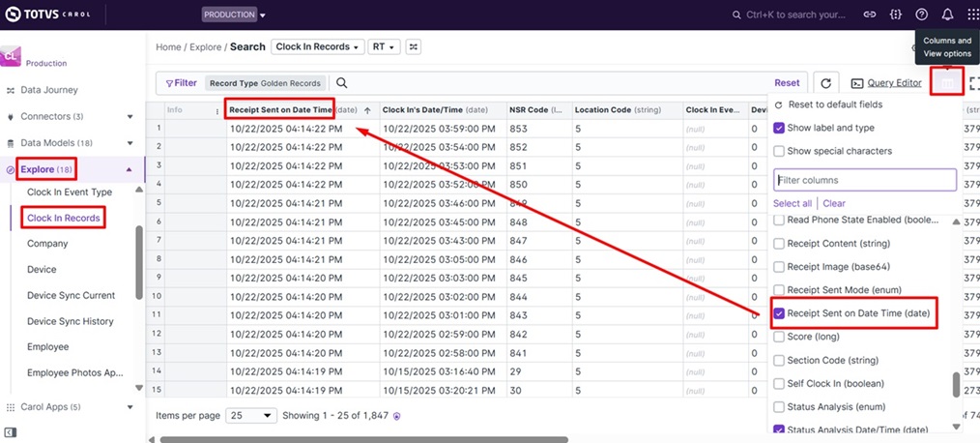
Task: Click the refresh results icon
Action: [x=825, y=83]
